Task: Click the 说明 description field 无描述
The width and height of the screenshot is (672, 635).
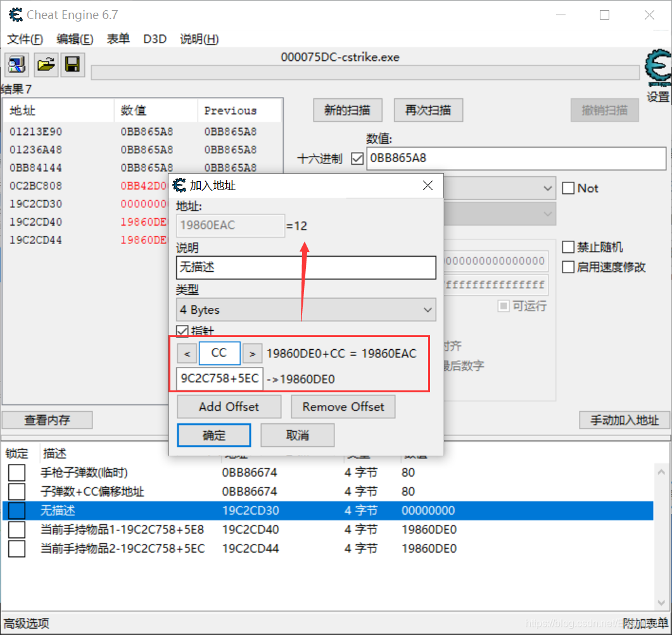Action: (x=306, y=267)
